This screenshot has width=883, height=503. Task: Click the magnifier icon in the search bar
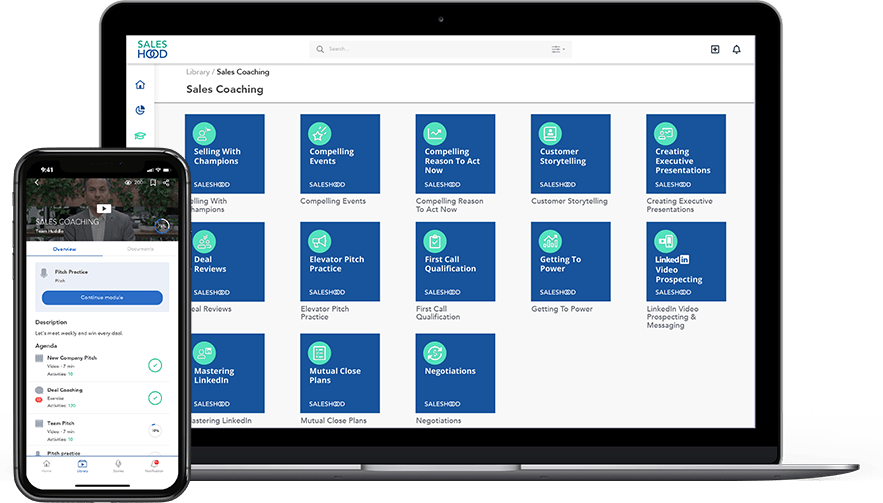(x=320, y=49)
